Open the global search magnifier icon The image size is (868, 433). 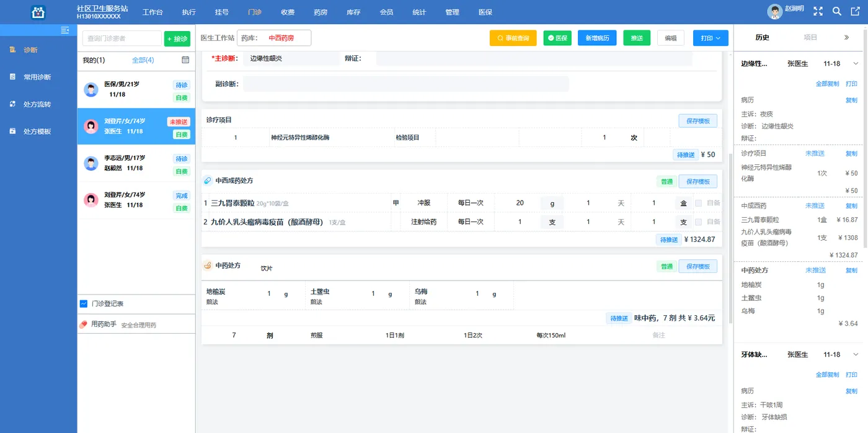[x=836, y=11]
